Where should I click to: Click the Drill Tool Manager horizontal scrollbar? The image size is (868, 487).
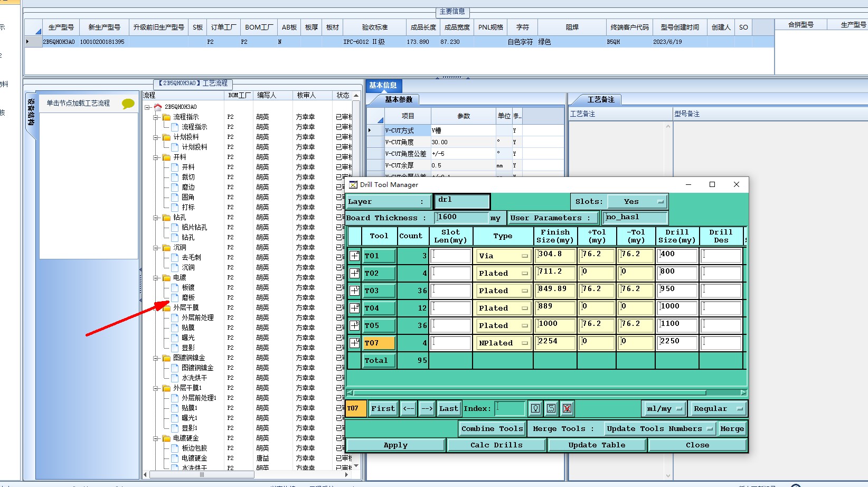coord(530,393)
